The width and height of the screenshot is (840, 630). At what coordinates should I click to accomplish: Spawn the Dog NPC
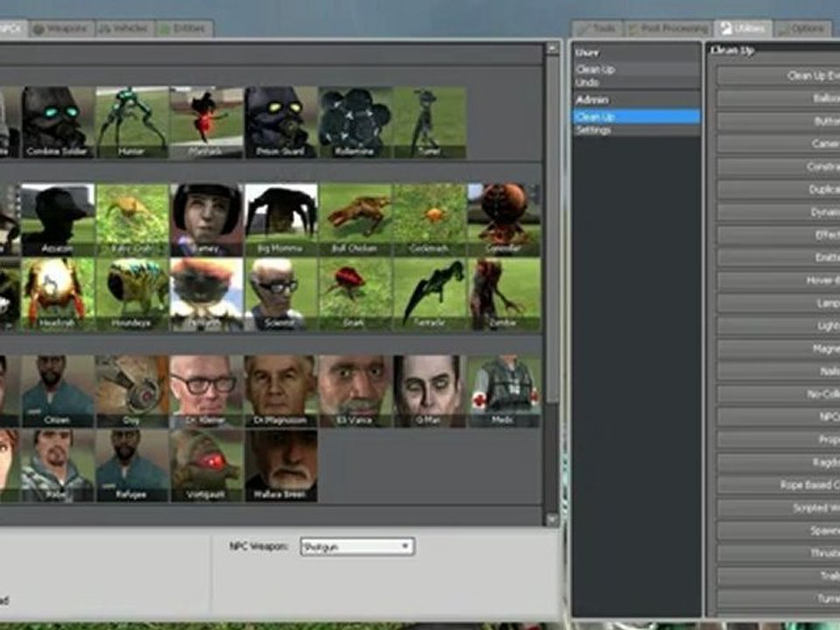coord(132,391)
